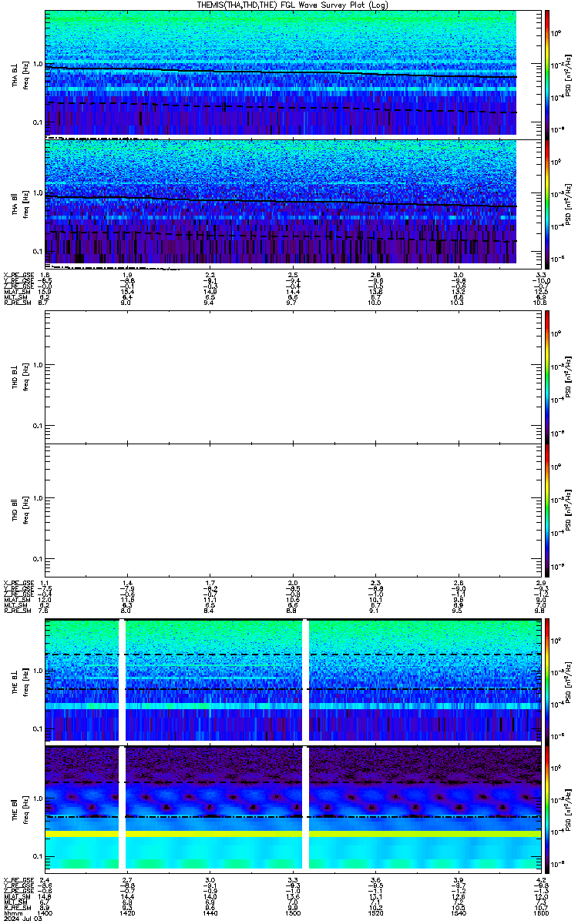The height and width of the screenshot is (924, 578).
Task: Click the 1540 time tick label
Action: pos(457,914)
